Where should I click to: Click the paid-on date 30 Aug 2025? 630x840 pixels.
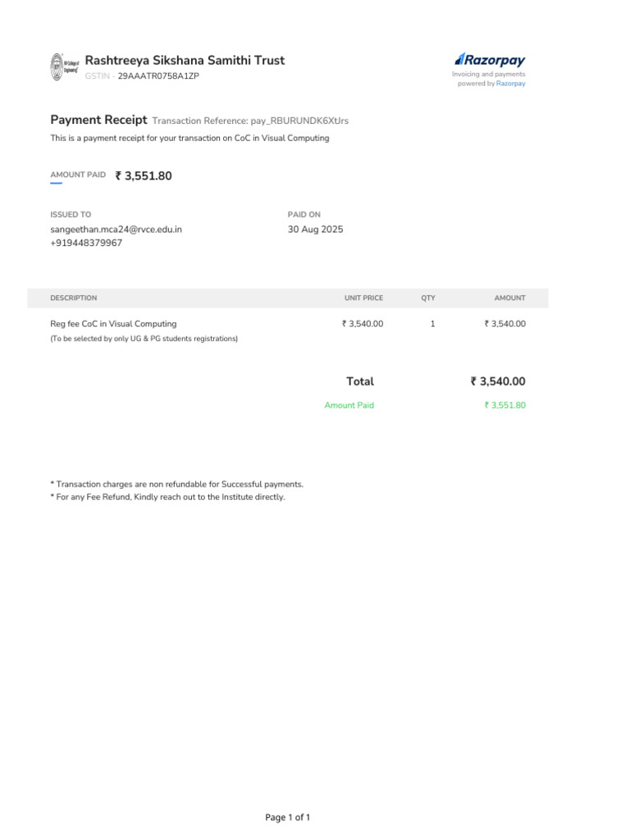coord(315,230)
